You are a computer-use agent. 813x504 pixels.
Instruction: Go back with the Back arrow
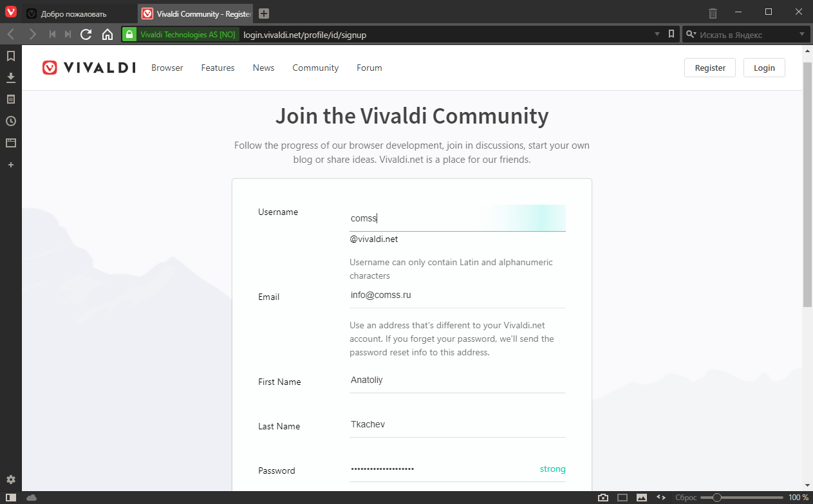click(10, 35)
